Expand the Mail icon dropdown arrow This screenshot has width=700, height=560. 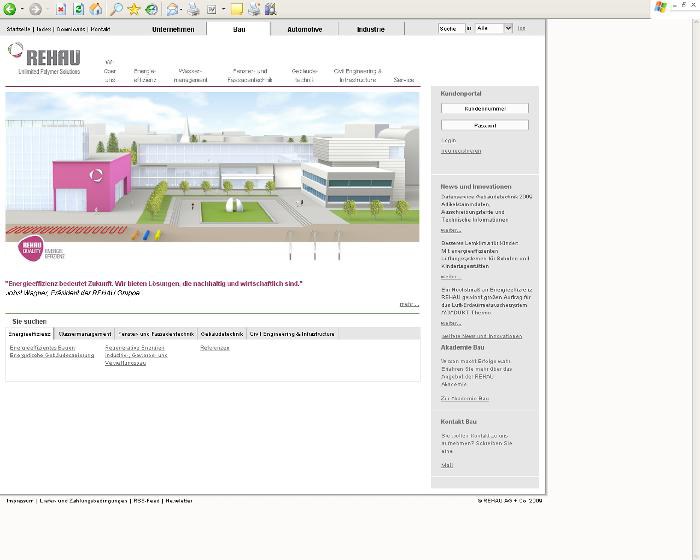(x=182, y=10)
